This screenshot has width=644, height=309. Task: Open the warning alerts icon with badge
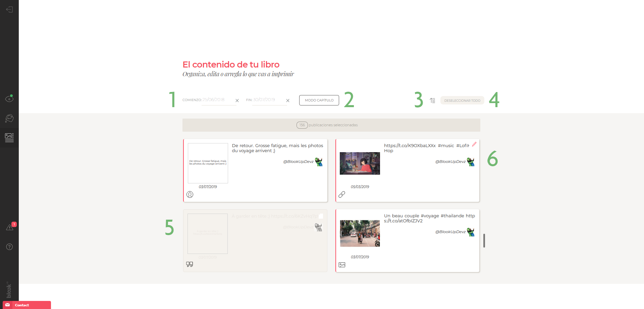click(x=10, y=227)
